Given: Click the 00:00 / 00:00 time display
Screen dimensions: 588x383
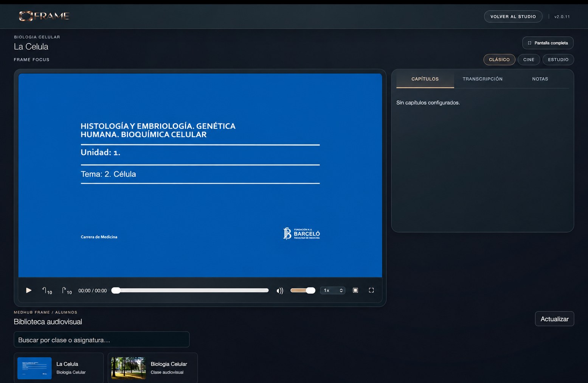Looking at the screenshot, I should [93, 291].
